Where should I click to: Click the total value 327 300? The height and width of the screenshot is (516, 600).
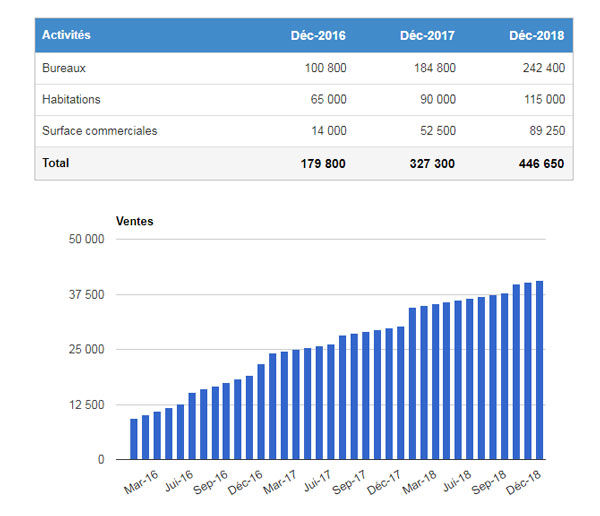pyautogui.click(x=432, y=163)
